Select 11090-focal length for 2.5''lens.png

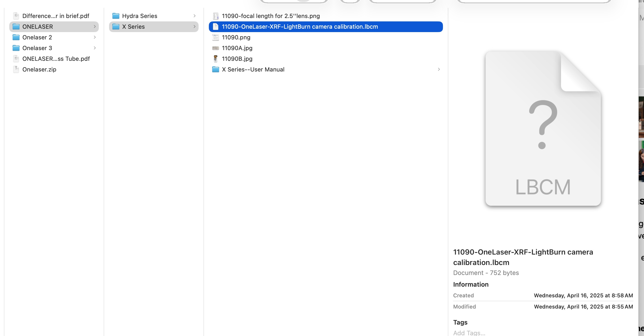270,16
